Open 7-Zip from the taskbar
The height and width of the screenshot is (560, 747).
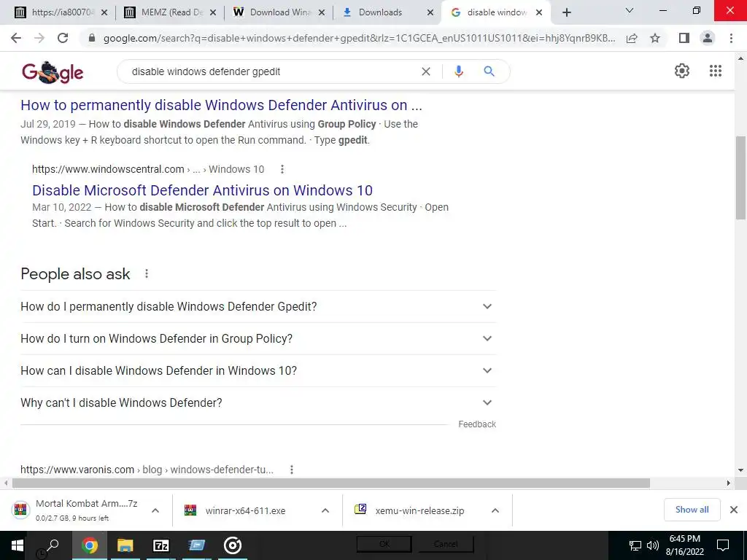click(x=161, y=545)
